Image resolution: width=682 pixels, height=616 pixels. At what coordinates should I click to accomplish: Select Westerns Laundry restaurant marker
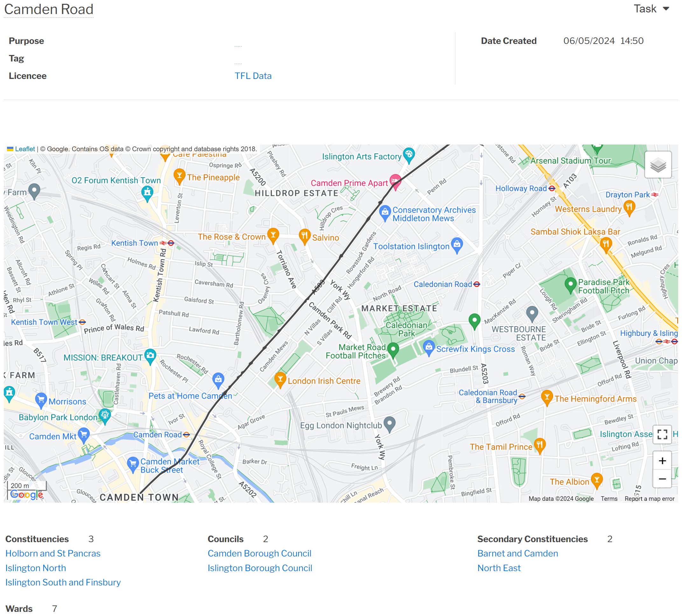click(x=629, y=209)
